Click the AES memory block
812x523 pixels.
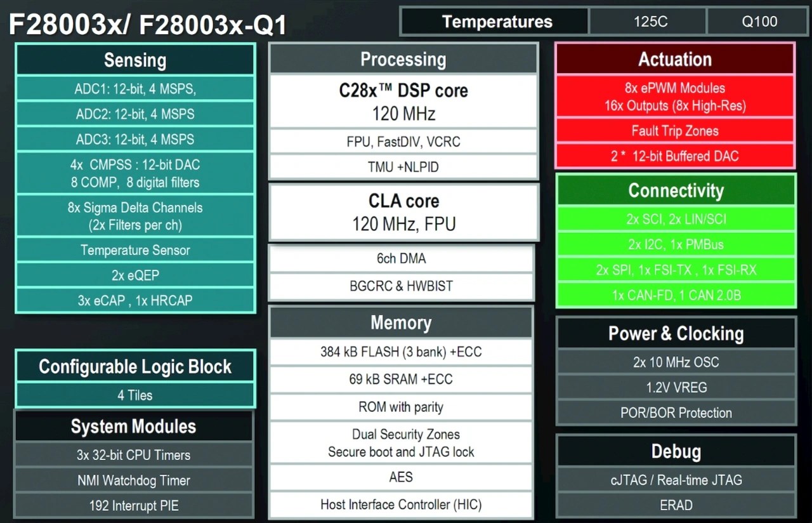[x=401, y=477]
